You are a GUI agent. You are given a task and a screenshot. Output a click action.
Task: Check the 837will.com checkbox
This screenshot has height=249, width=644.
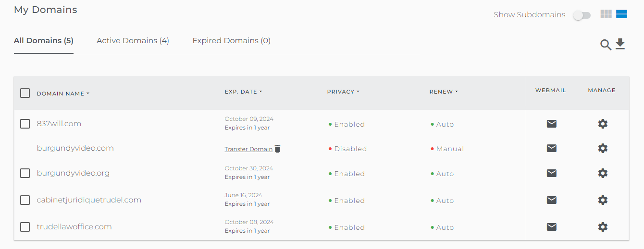[25, 124]
